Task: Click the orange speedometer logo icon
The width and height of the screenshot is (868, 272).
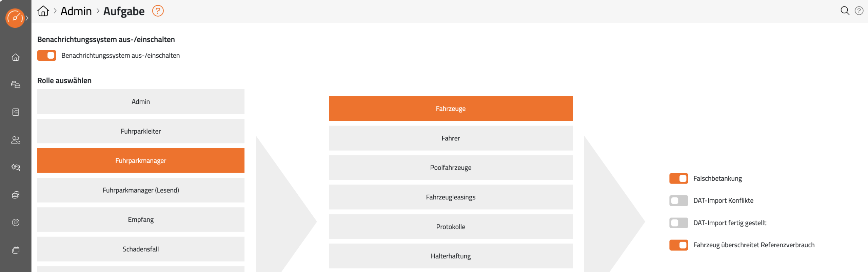Action: pyautogui.click(x=15, y=18)
